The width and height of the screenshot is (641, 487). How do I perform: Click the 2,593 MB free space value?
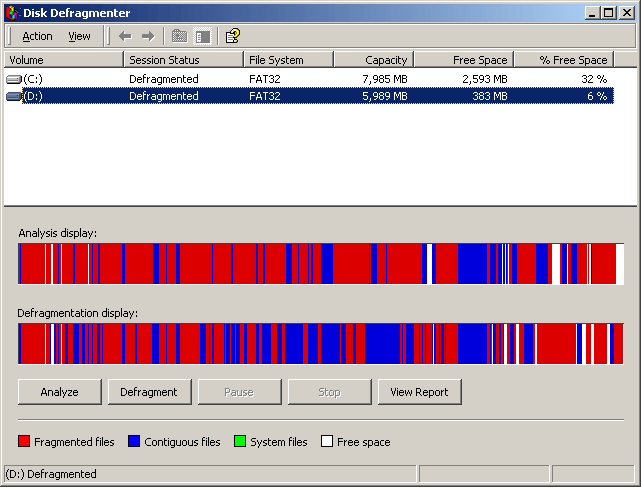(x=485, y=79)
